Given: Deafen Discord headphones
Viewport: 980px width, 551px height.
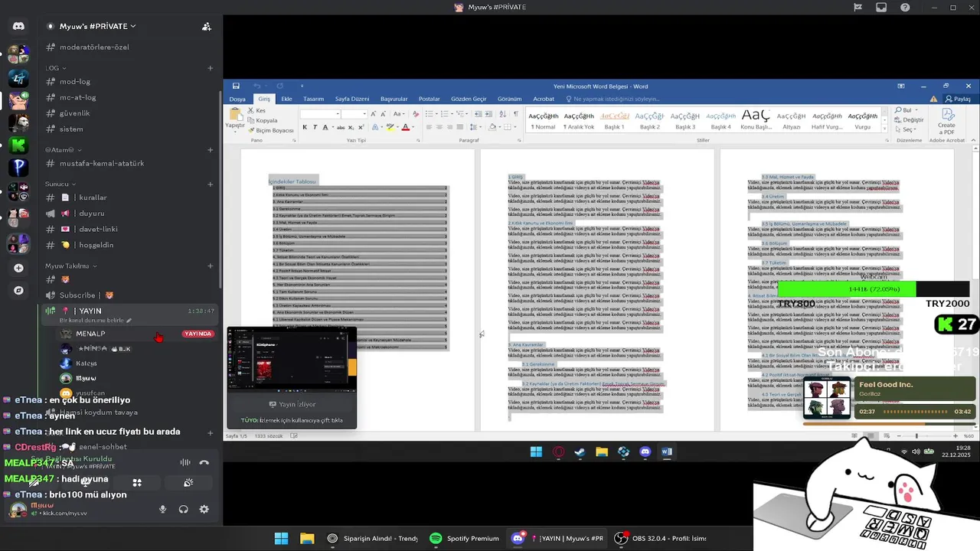Looking at the screenshot, I should coord(183,509).
